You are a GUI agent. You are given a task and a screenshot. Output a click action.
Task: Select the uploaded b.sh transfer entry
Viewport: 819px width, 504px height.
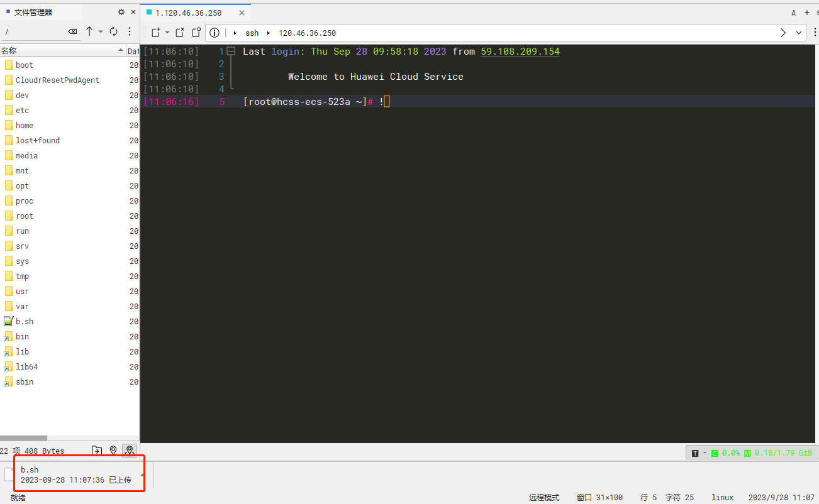point(75,474)
